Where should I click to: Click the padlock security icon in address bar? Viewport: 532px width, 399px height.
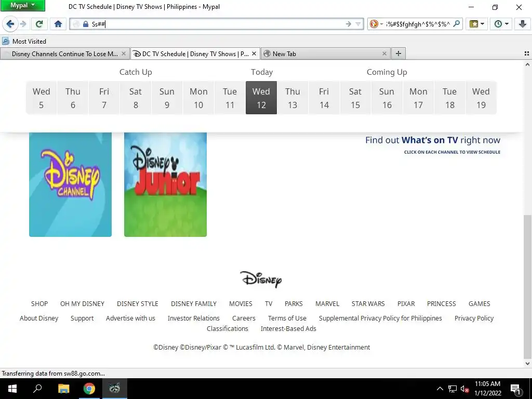86,24
